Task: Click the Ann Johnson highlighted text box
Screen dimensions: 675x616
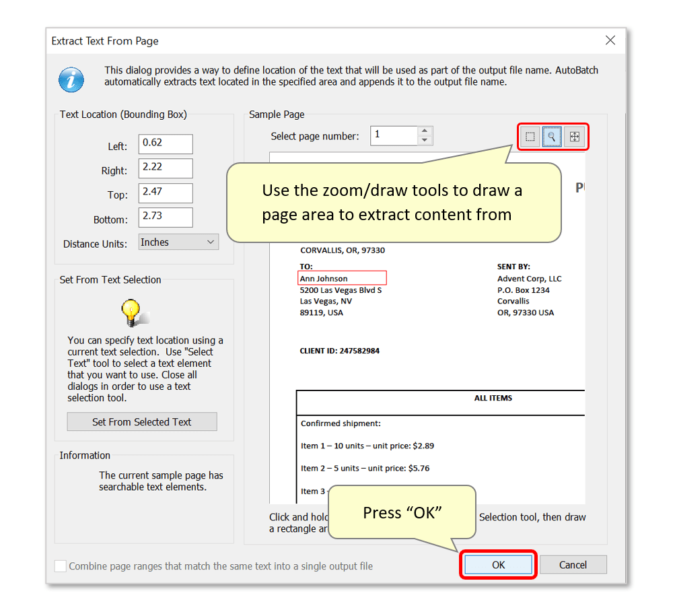Action: 343,278
